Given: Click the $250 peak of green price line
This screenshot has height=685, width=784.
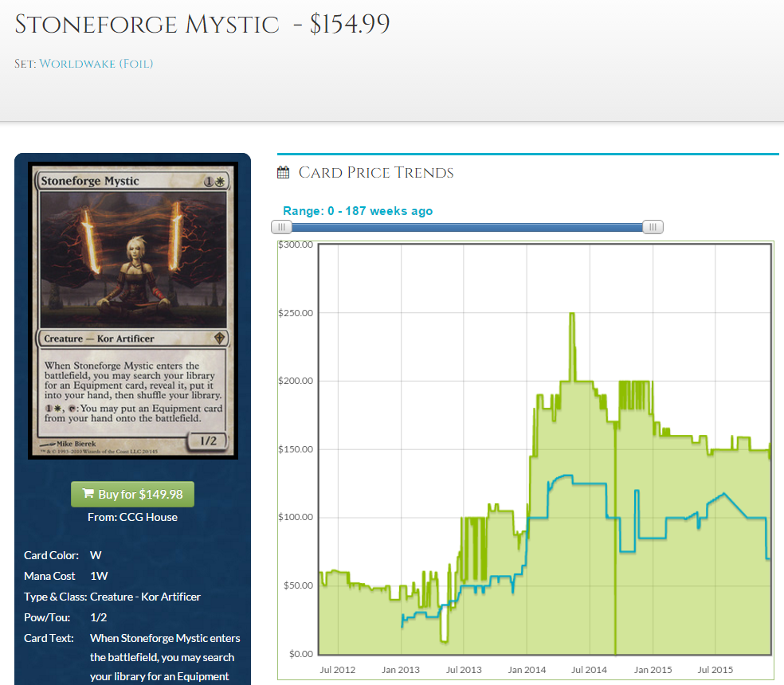Looking at the screenshot, I should 572,314.
